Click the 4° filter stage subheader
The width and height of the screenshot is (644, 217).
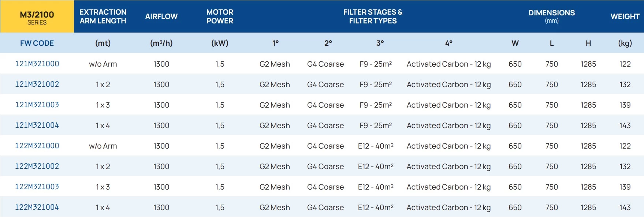tap(448, 43)
